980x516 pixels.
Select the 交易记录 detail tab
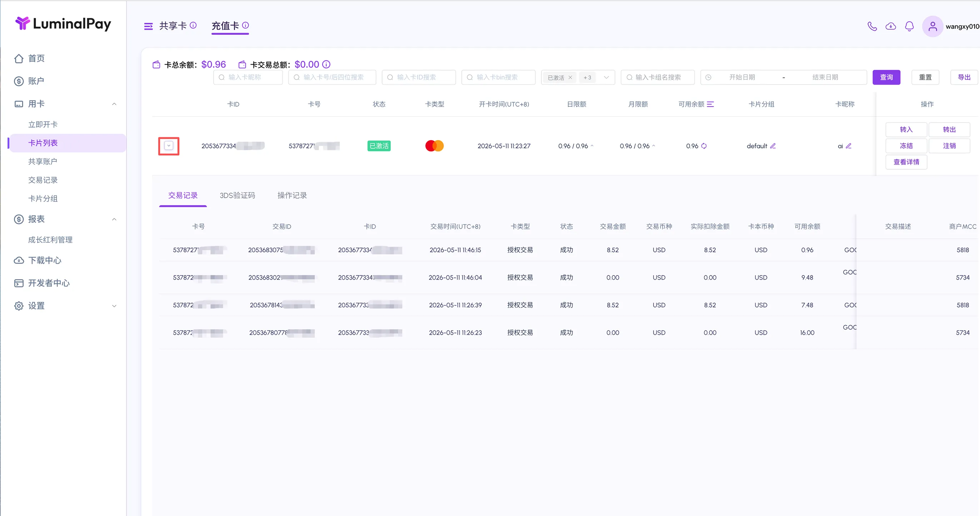click(183, 195)
